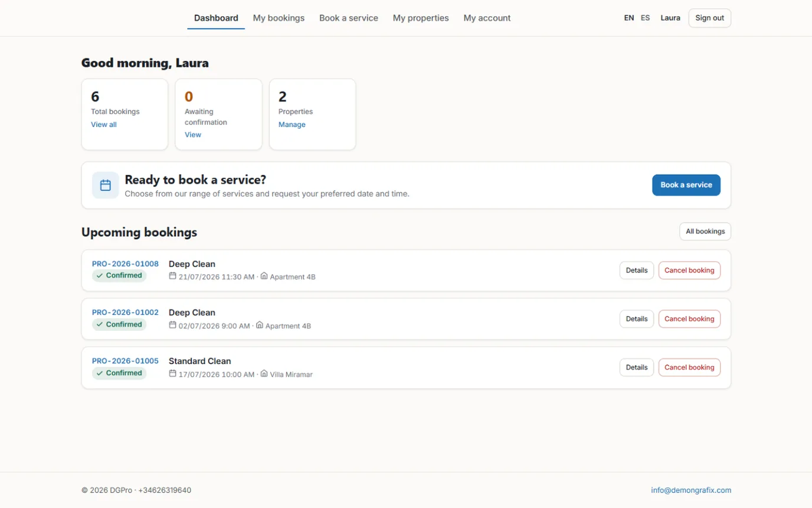Click footer text © 2026 DGPro · +34626319640
This screenshot has height=508, width=812.
136,490
